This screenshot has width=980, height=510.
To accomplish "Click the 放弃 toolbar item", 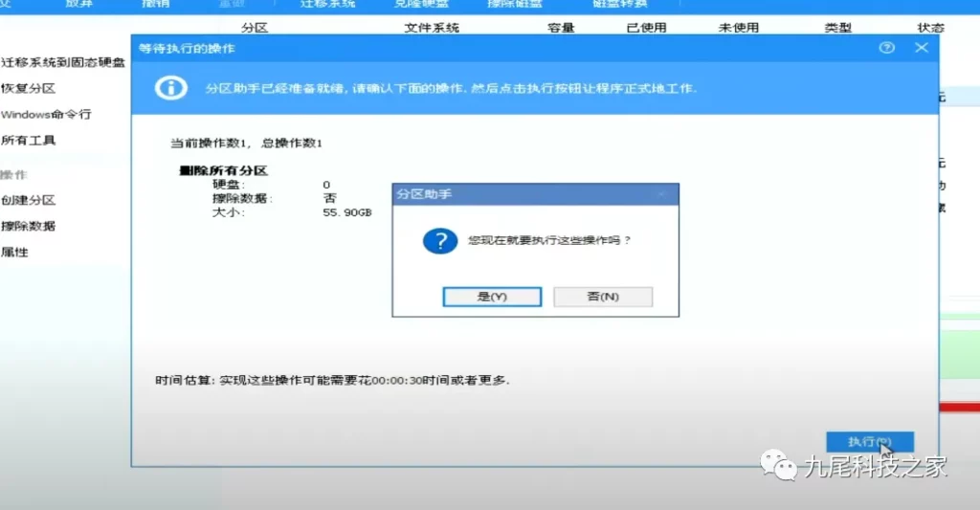I will [x=79, y=4].
